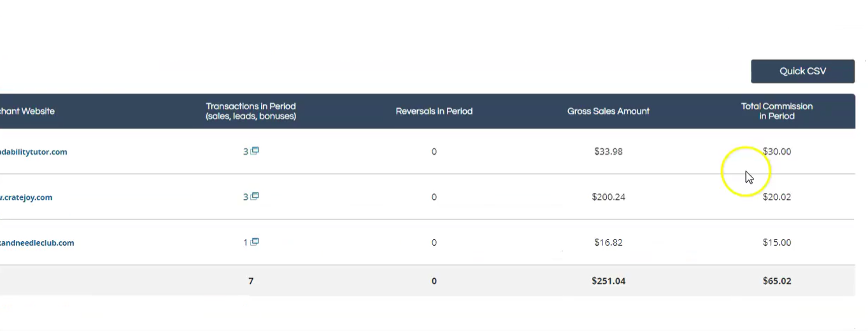Select the $33.98 gross sales cell

[x=608, y=151]
